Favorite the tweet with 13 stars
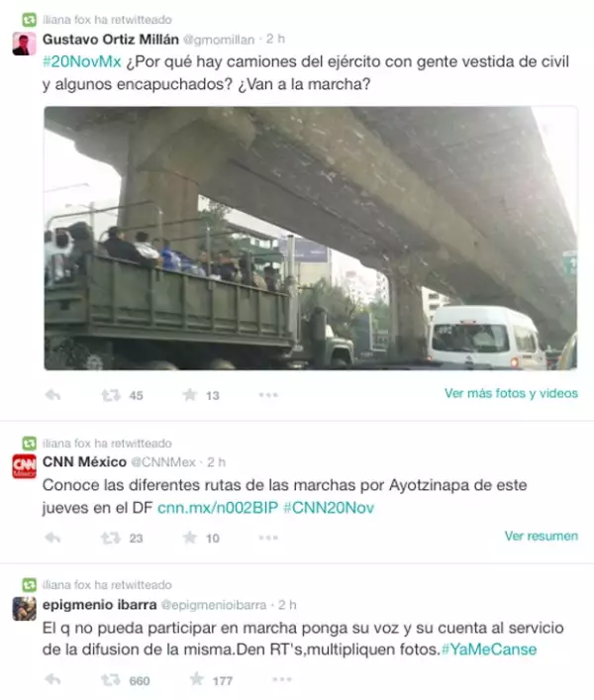 pos(190,395)
